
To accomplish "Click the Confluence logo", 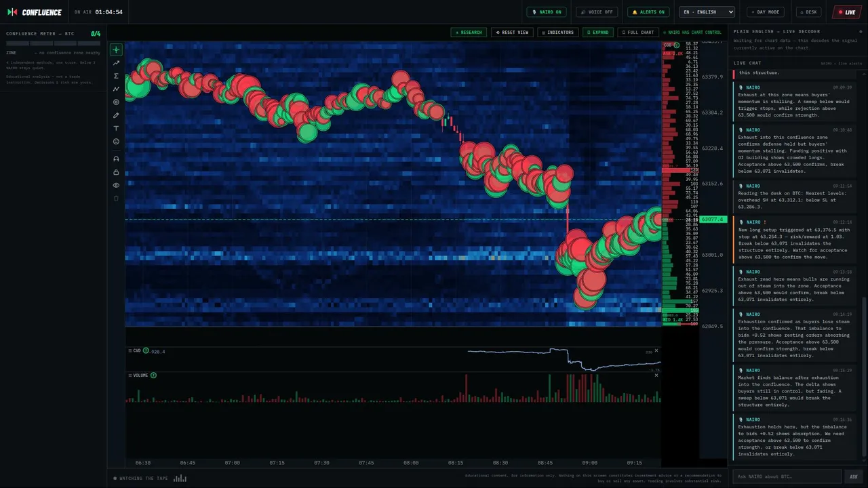I will tap(35, 12).
